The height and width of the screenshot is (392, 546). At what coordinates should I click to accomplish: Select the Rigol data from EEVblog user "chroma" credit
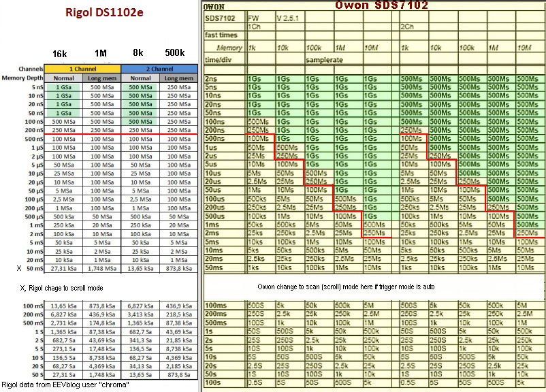click(65, 385)
